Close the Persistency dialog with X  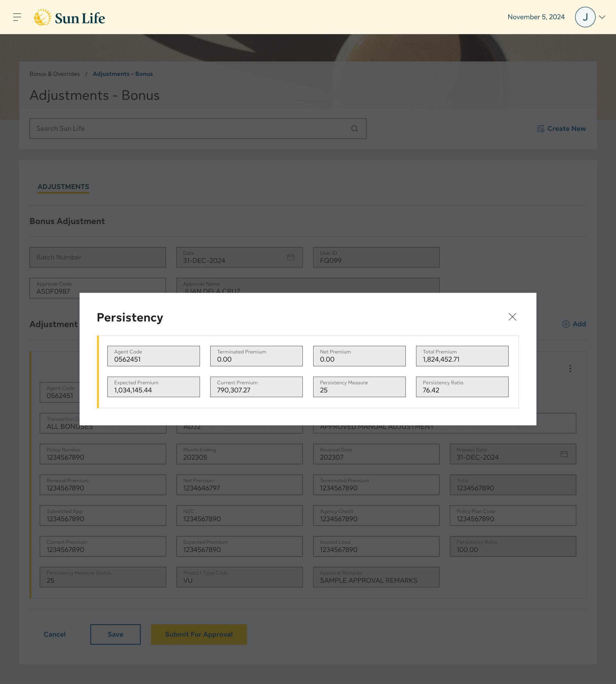512,317
